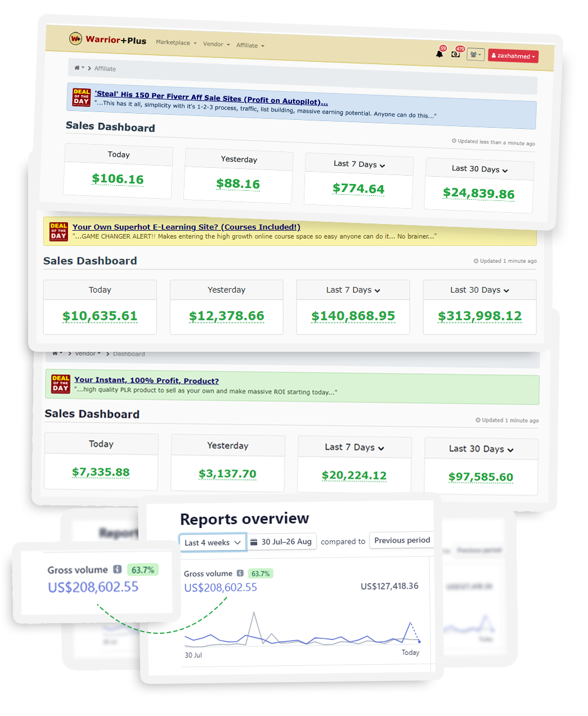Screen dimensions: 588x716
Task: Open the Previous period selector
Action: [402, 540]
